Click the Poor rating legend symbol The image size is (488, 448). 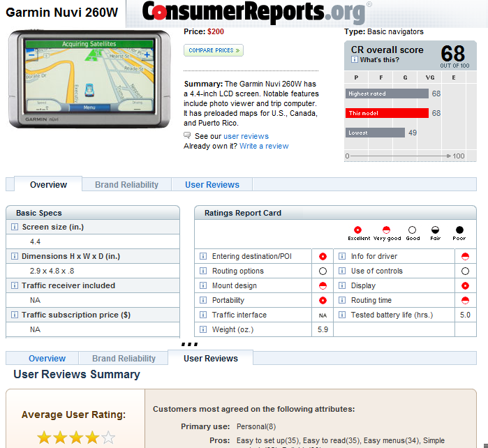coord(459,230)
